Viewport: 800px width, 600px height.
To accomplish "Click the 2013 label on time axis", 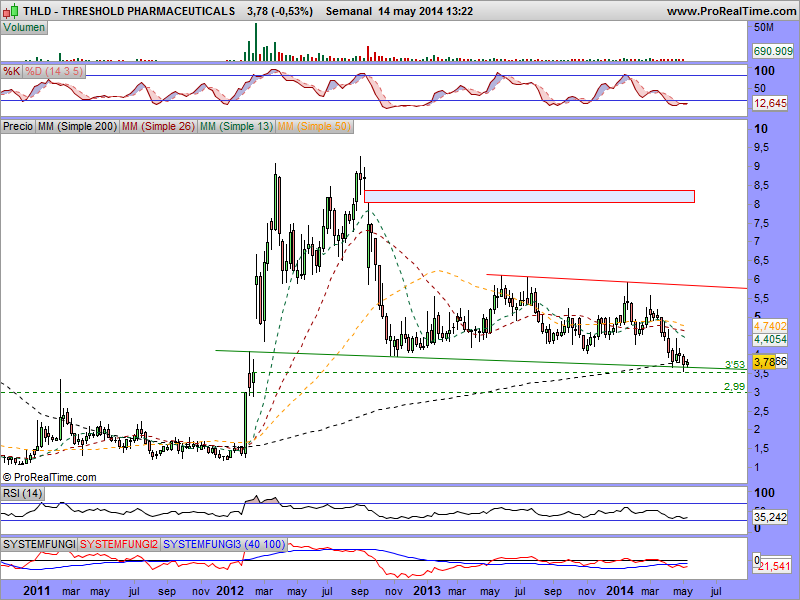I will coord(427,591).
